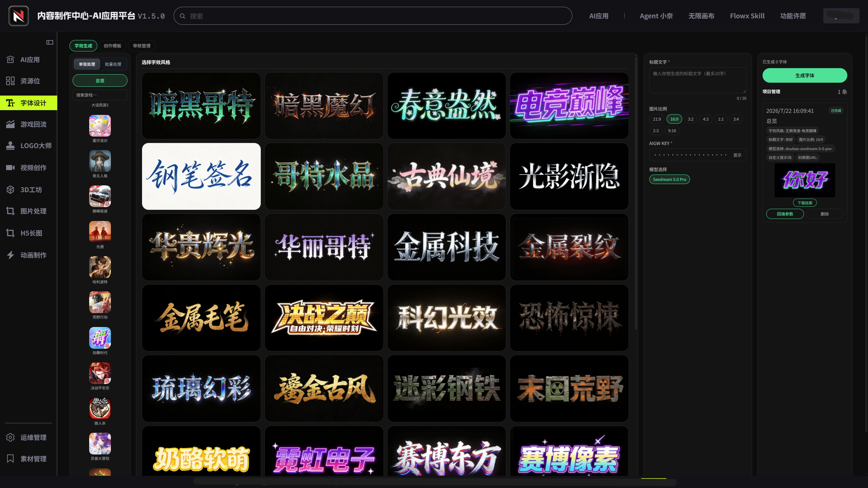Click the 总览 overview button
Screen dimensions: 868x488
pos(100,80)
